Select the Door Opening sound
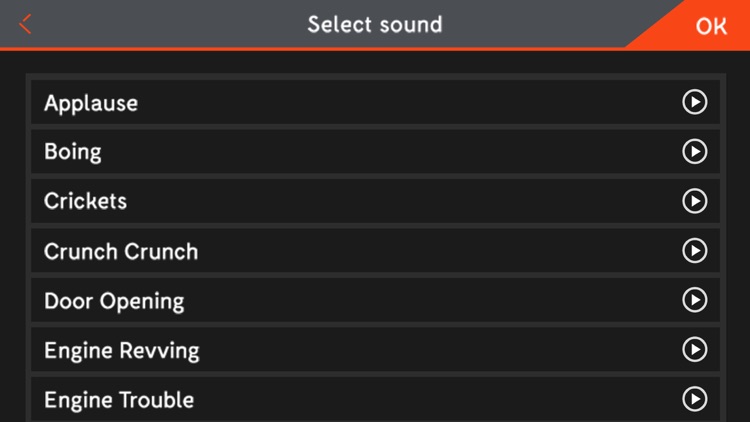Viewport: 750px width, 422px height. [375, 300]
